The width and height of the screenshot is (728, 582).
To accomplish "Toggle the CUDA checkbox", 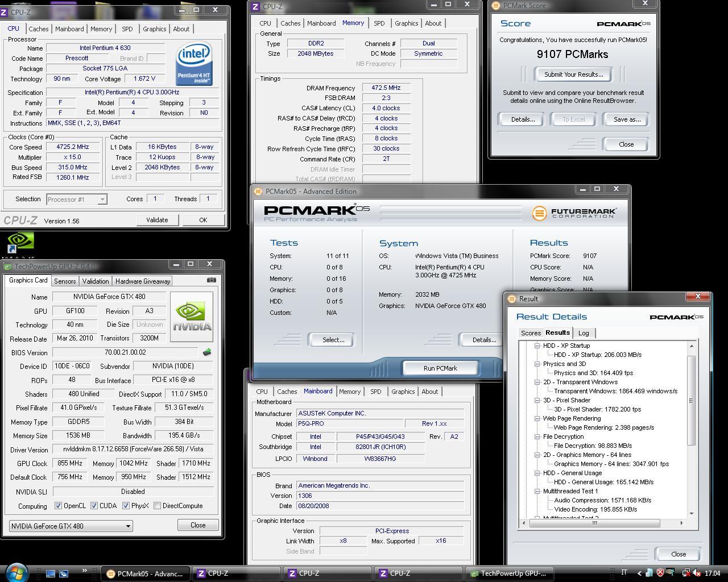I will click(94, 506).
